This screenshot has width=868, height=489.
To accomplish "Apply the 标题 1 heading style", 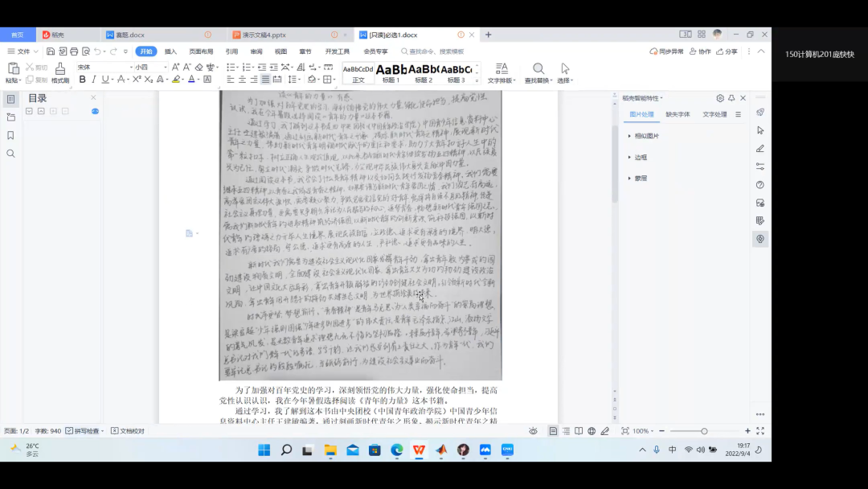I will coord(391,74).
